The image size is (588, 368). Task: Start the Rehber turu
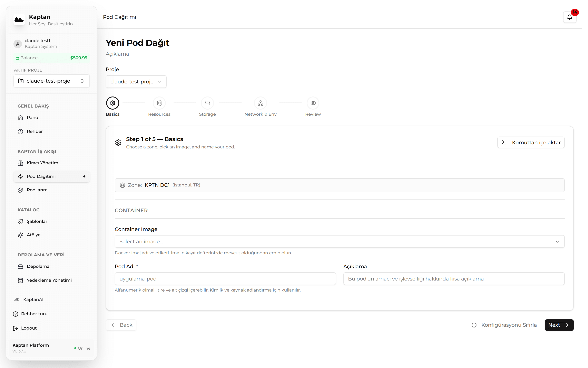coord(51,314)
